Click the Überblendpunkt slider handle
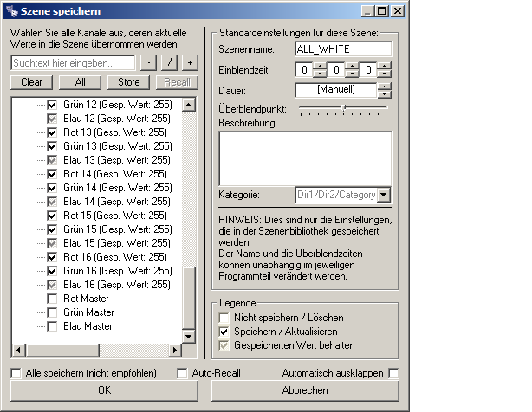Viewport: 532px width, 412px height. point(344,107)
